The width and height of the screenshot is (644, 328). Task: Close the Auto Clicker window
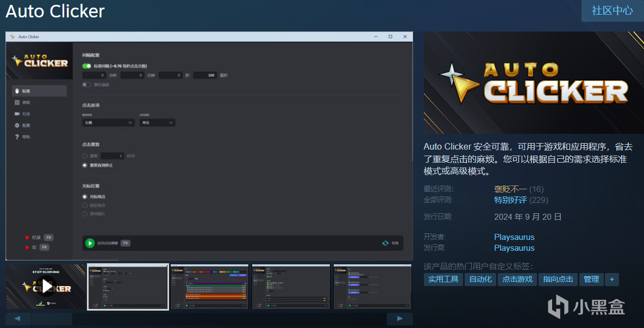click(405, 36)
